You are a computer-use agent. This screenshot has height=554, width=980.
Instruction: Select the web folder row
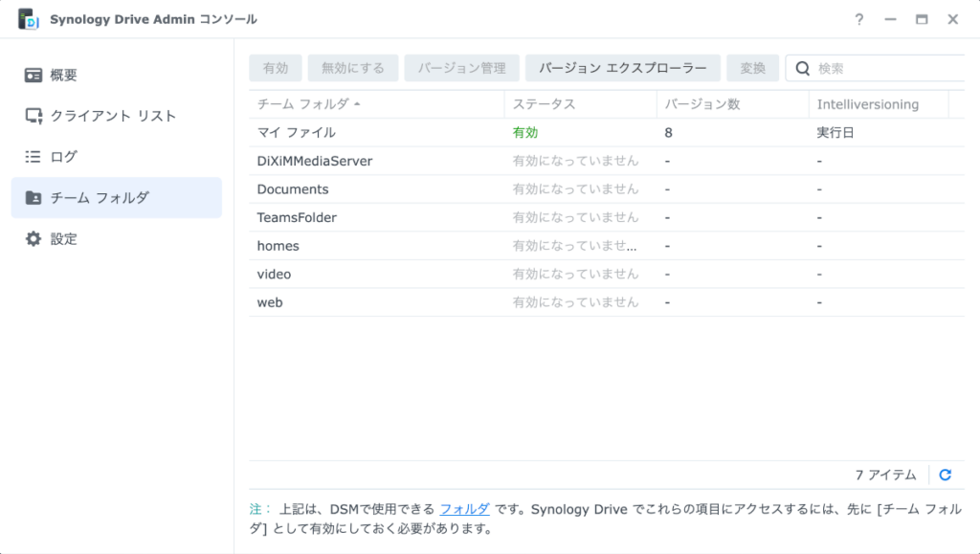607,302
